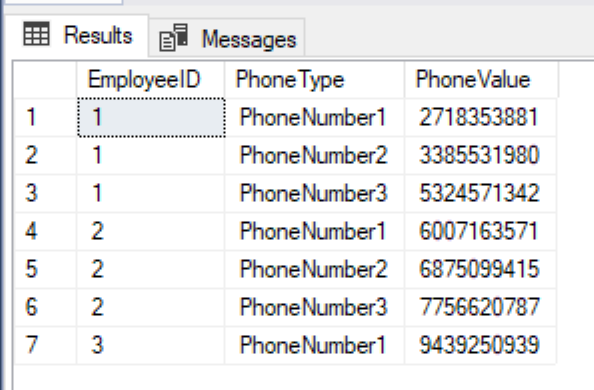Select the PhoneType column header
Screen dimensions: 594x390
tap(314, 80)
